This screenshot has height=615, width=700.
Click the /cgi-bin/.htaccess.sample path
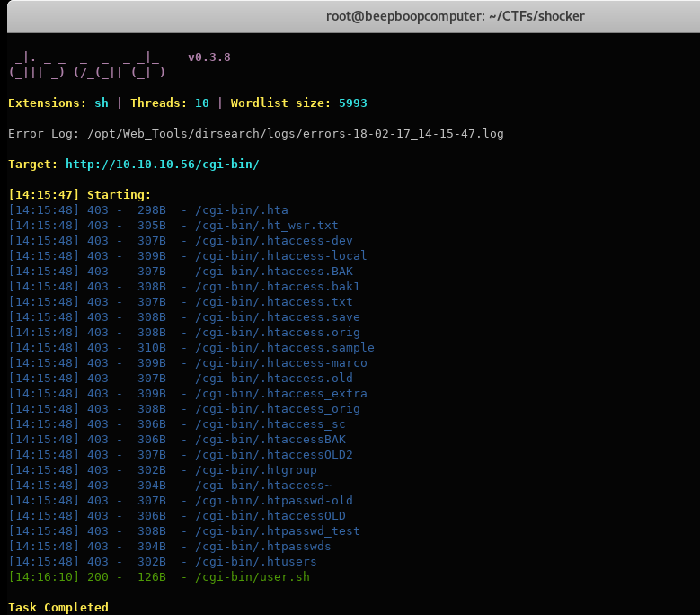284,348
